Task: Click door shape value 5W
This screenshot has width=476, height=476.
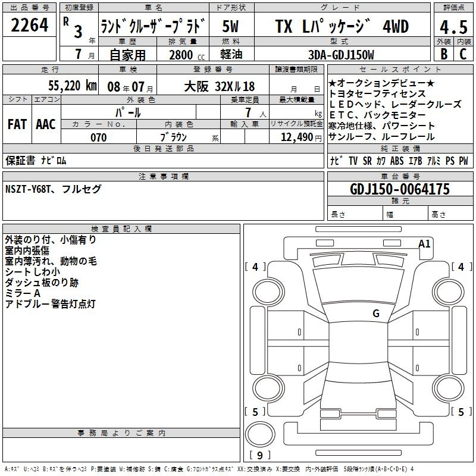Action: click(x=230, y=26)
